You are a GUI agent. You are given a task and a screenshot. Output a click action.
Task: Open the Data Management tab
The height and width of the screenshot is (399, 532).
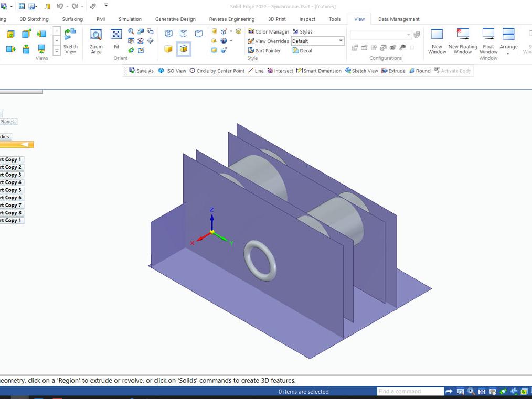point(399,19)
